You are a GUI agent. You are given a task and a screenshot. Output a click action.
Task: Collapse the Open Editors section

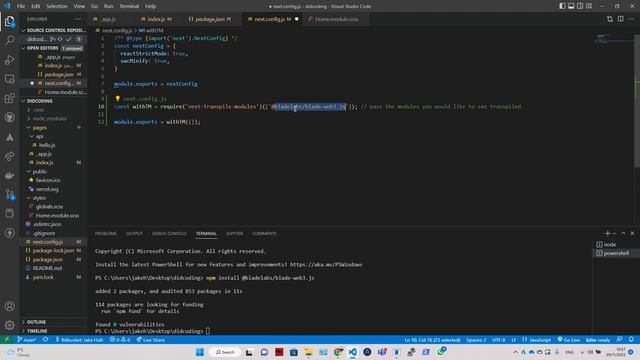coord(53,48)
